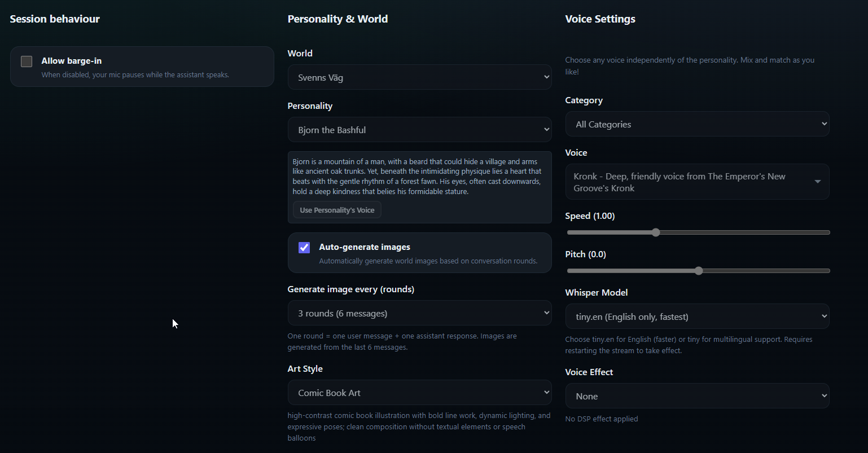
Task: Open the World dropdown showing Svenns Väg
Action: point(419,77)
